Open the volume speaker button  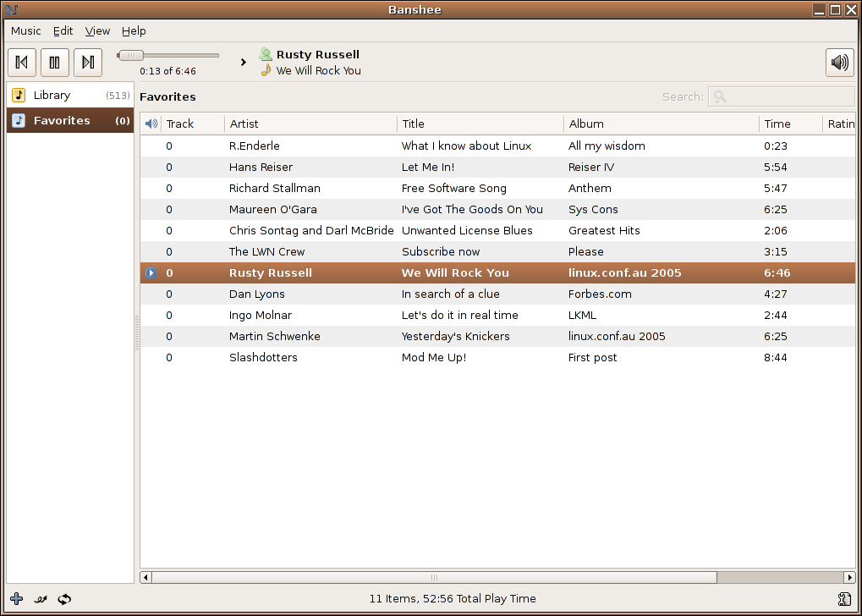(839, 63)
